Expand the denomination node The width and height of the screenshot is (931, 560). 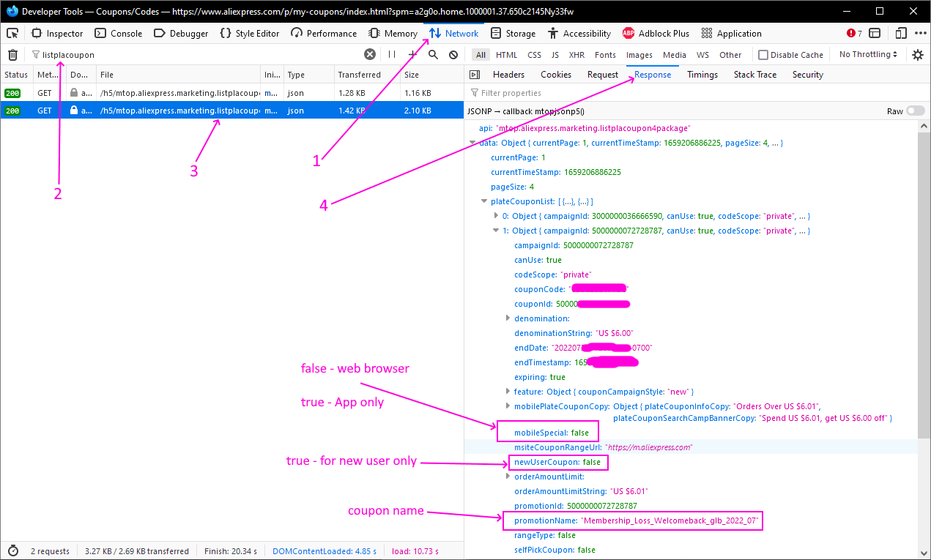pos(508,318)
